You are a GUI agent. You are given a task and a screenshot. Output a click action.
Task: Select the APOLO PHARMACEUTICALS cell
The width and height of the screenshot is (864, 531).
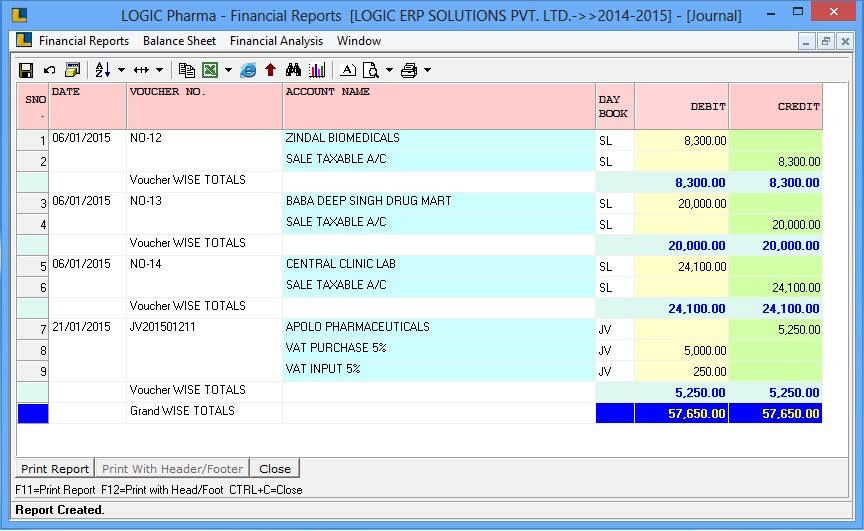[439, 328]
